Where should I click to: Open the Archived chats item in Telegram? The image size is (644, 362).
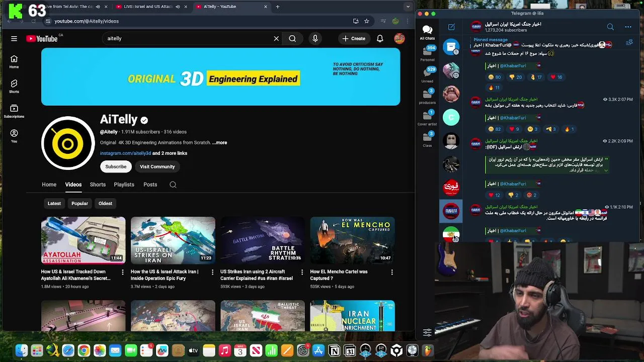click(x=451, y=47)
